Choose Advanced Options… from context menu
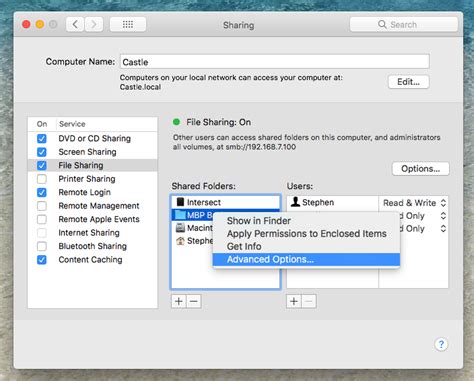The height and width of the screenshot is (381, 474). click(306, 259)
